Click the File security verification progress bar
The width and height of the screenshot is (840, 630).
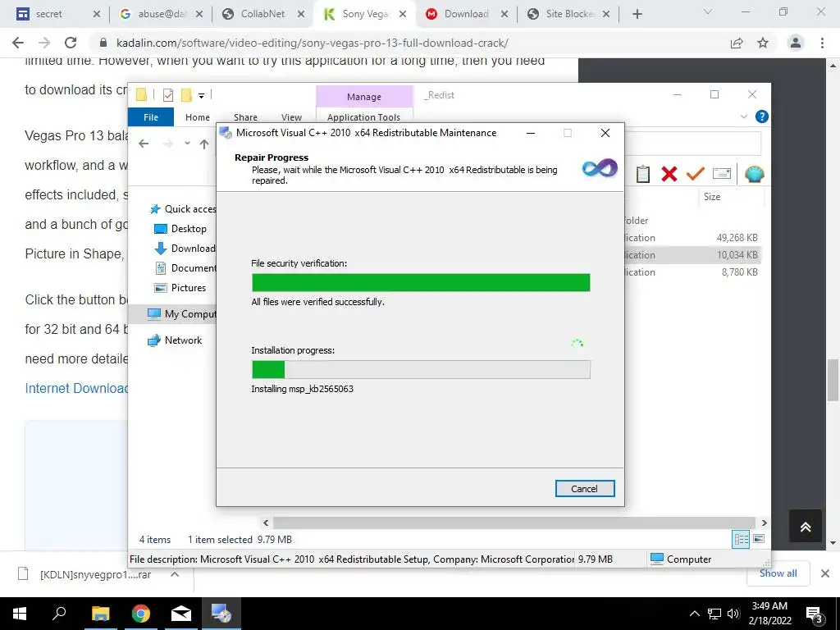pos(421,283)
